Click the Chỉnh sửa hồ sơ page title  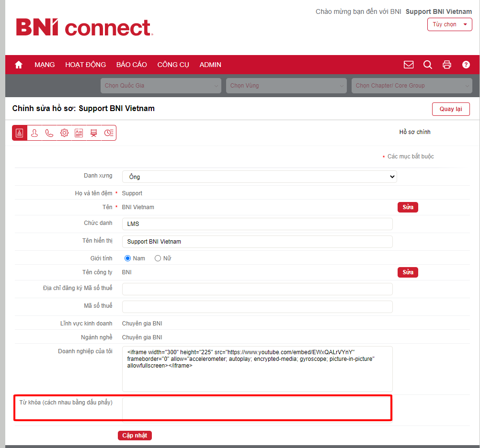[x=83, y=109]
